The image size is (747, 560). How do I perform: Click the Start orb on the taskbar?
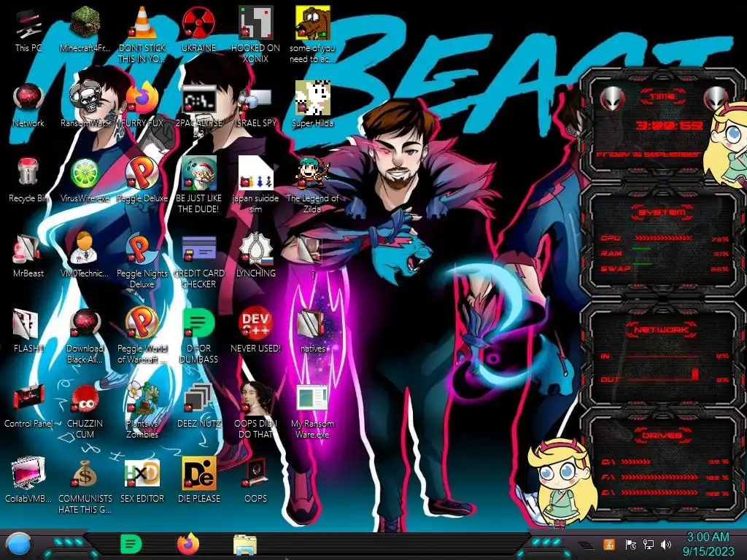(19, 545)
